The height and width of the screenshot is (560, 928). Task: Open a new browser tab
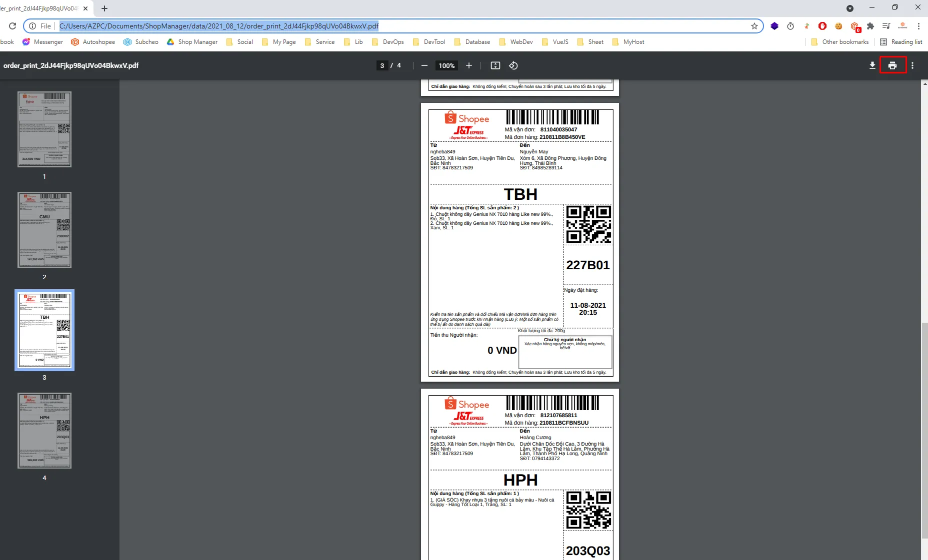click(104, 8)
